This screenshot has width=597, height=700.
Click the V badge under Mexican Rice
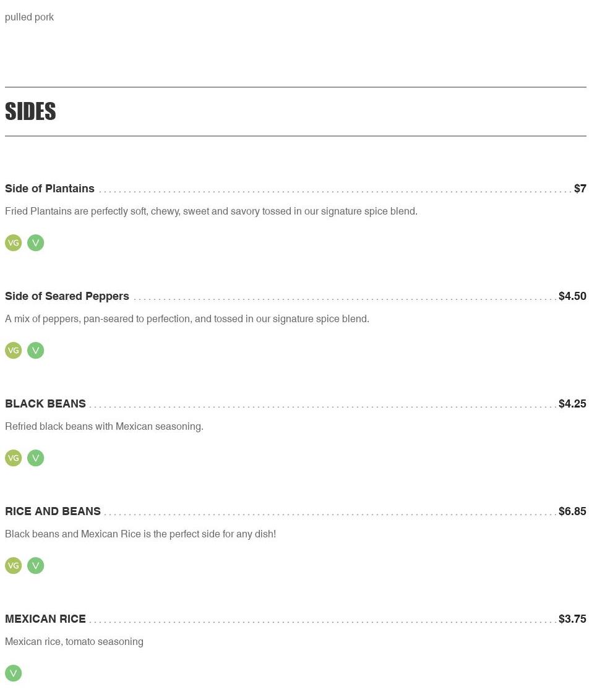click(x=13, y=673)
